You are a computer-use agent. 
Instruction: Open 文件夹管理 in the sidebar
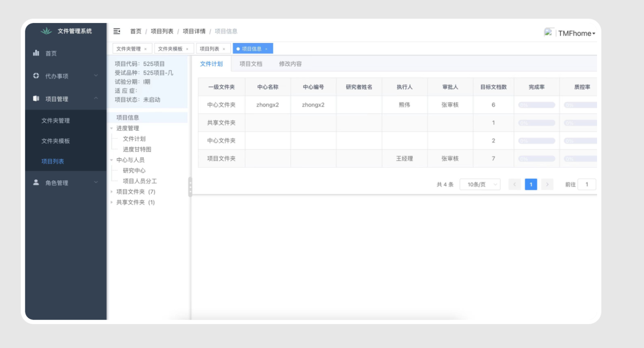tap(56, 121)
